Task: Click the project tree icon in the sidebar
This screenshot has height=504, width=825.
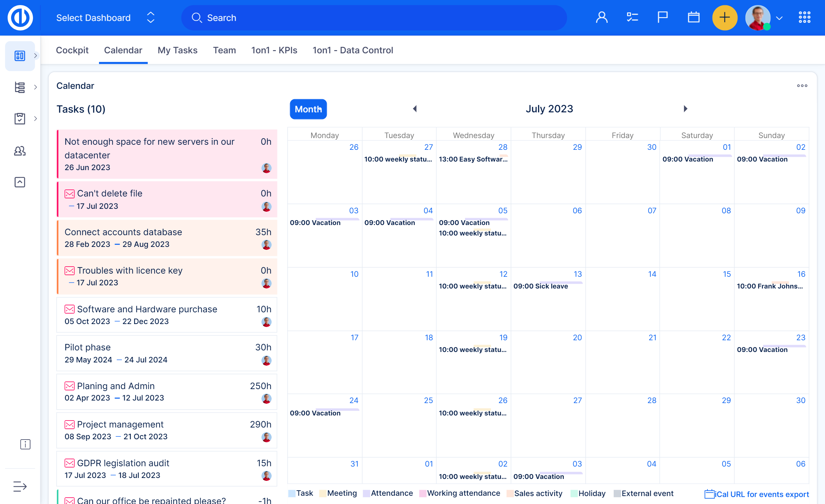Action: coord(20,87)
